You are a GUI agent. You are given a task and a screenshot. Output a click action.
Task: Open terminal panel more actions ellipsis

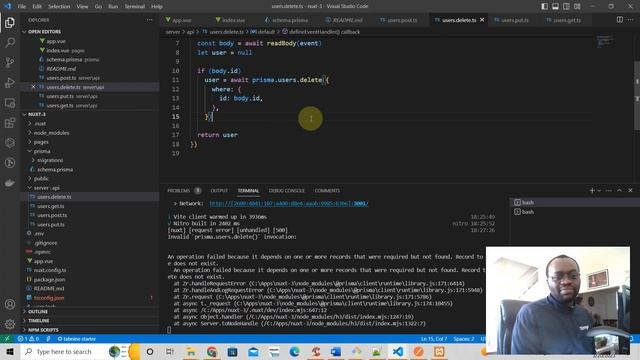pos(609,191)
